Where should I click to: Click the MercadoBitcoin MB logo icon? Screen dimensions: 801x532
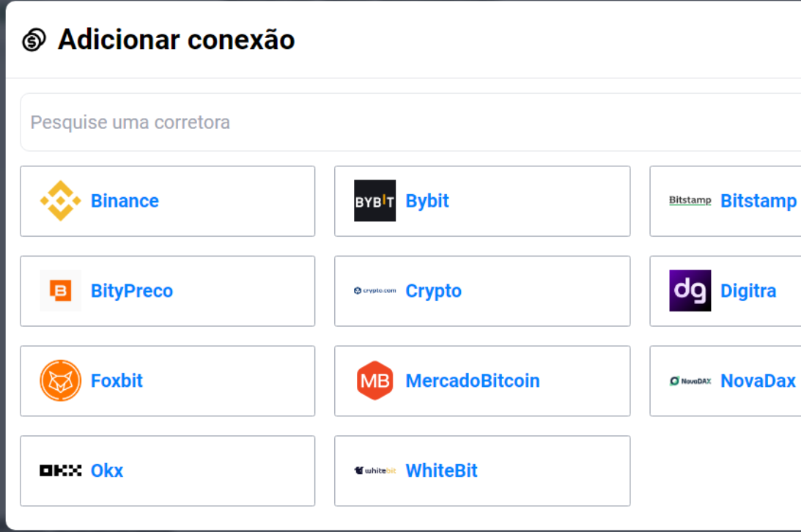click(x=375, y=380)
